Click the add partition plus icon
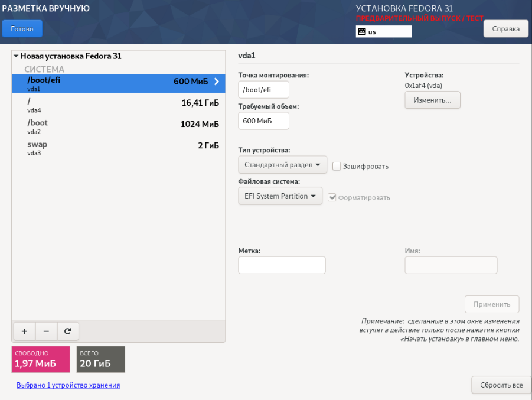The height and width of the screenshot is (400, 532). [x=24, y=331]
